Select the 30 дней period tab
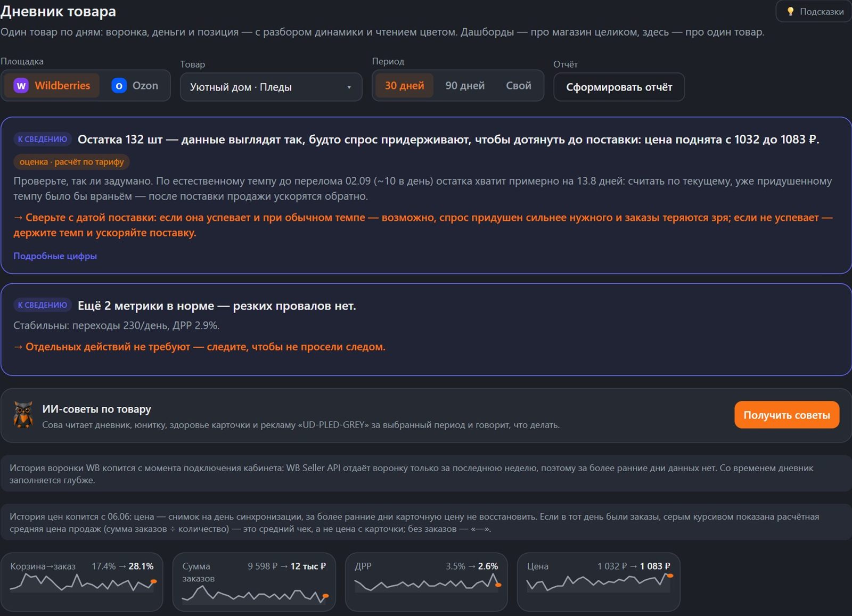 click(405, 86)
